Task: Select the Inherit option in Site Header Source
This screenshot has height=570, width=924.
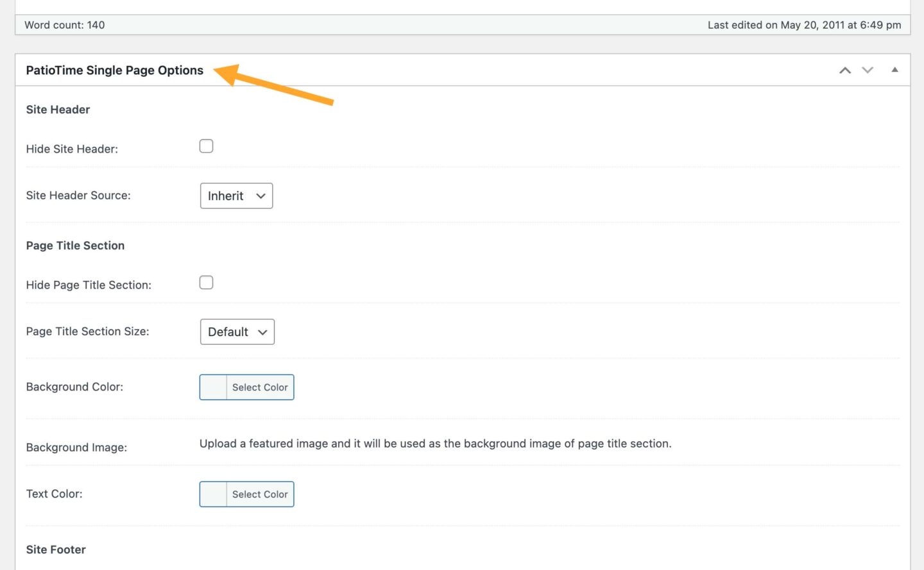Action: point(236,196)
